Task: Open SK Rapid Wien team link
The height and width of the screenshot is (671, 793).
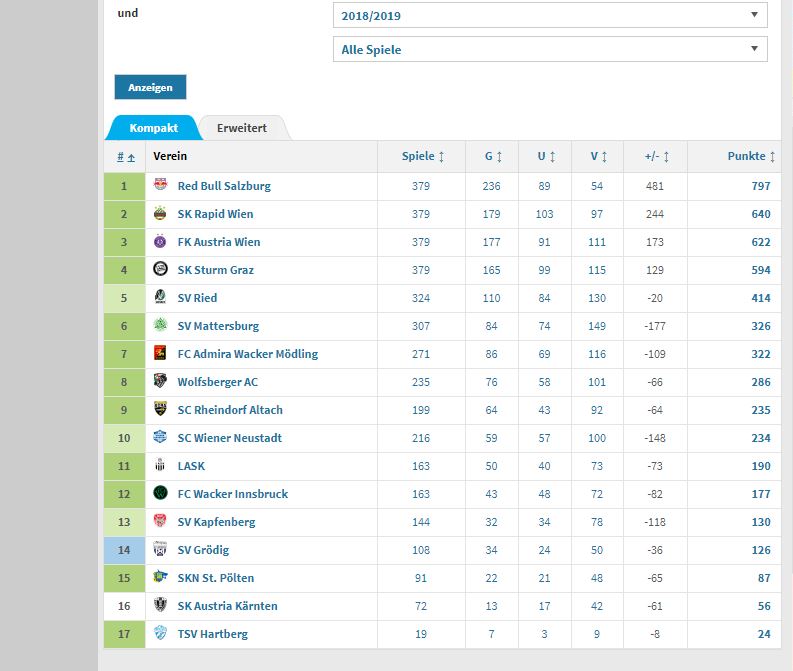Action: pos(215,214)
